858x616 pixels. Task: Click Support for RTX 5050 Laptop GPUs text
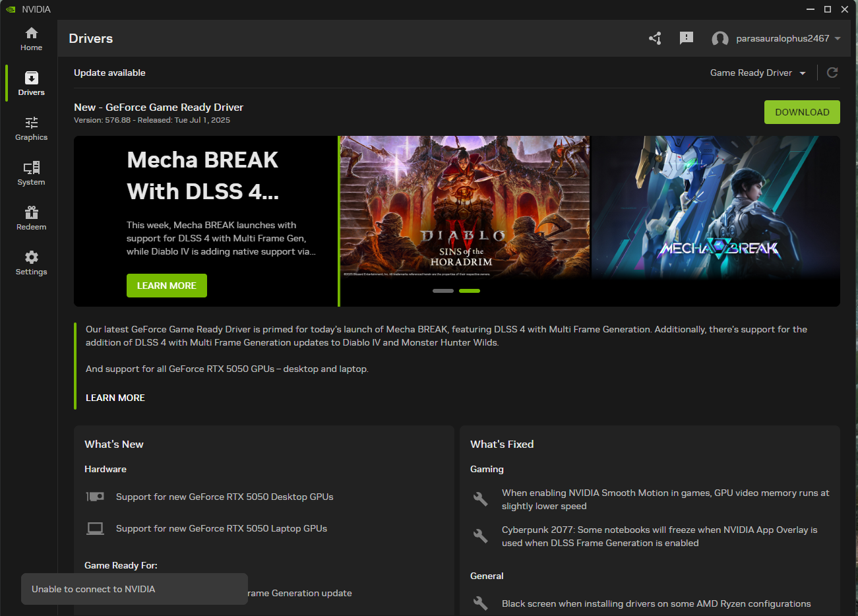click(x=222, y=528)
